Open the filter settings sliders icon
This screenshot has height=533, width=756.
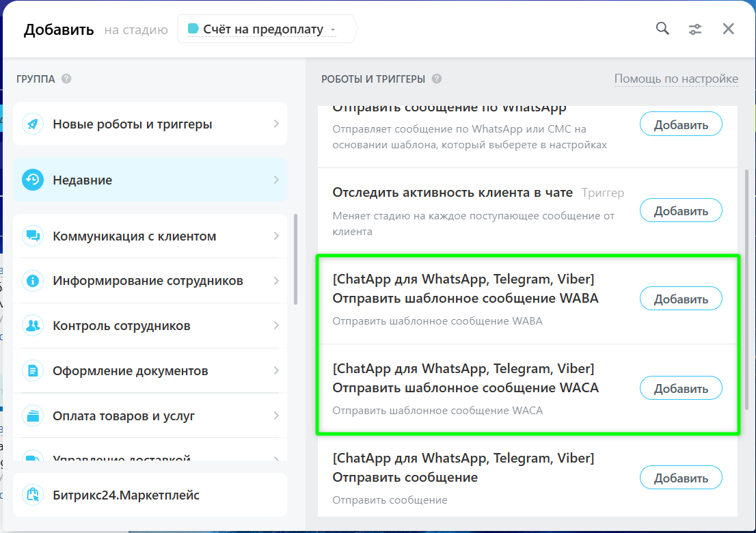click(x=695, y=29)
